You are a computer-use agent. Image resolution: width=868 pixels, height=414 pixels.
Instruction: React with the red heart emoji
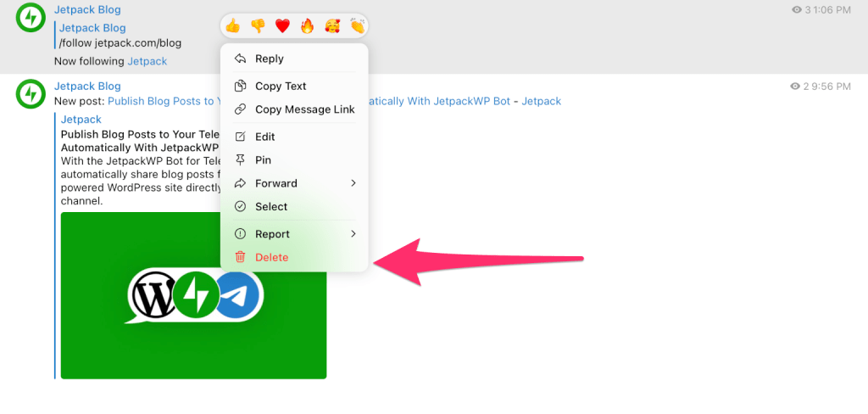[x=282, y=26]
